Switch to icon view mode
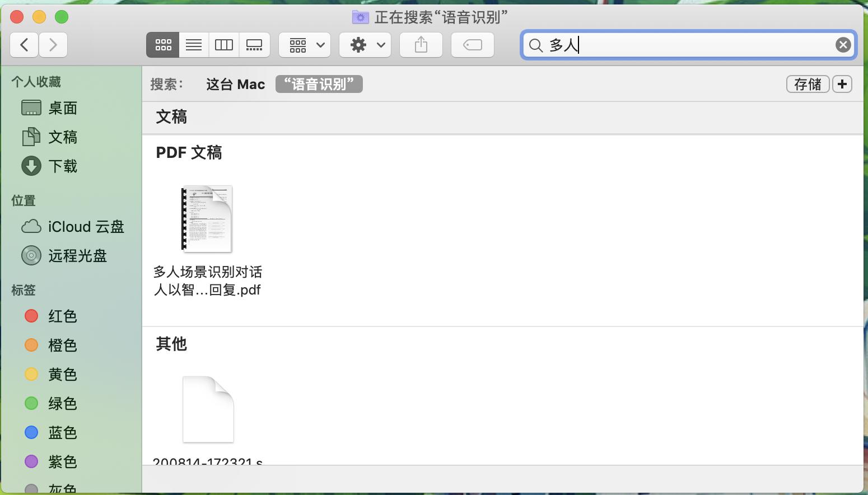The height and width of the screenshot is (495, 868). [x=162, y=45]
